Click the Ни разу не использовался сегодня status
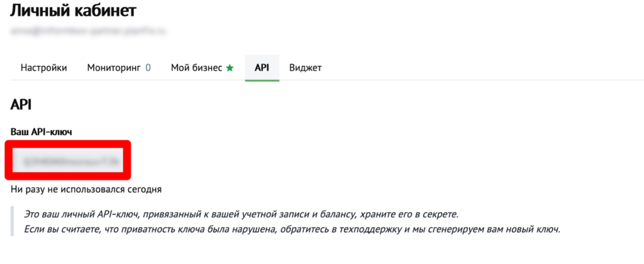The height and width of the screenshot is (264, 644). 86,189
